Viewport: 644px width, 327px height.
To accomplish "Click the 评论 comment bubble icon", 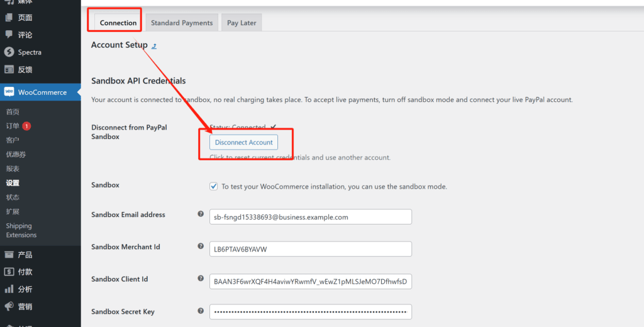I will point(9,35).
